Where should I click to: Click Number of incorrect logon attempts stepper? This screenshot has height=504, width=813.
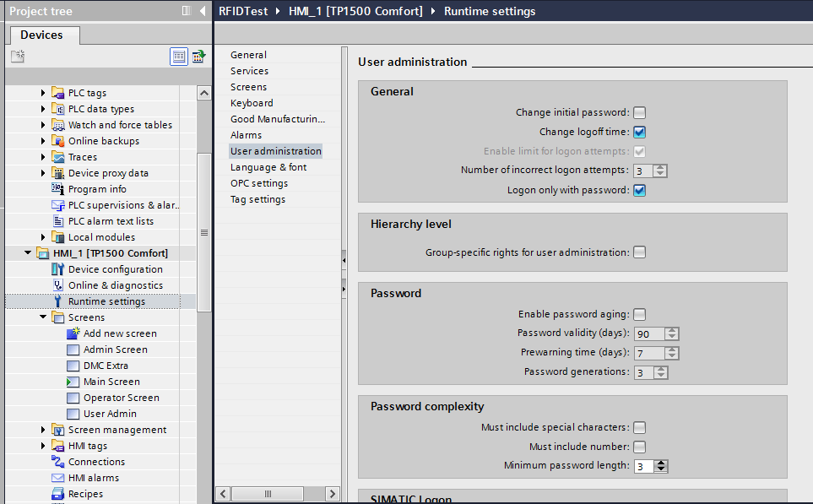point(660,171)
